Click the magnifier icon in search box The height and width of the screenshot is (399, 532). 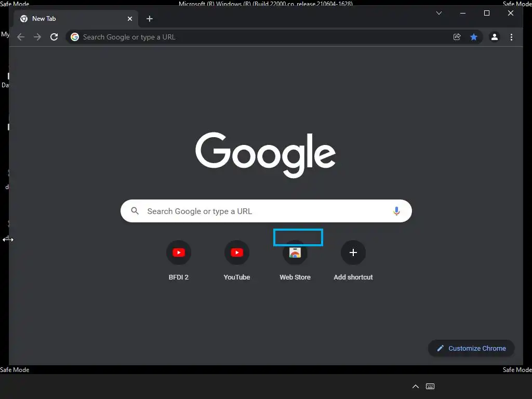(x=135, y=211)
